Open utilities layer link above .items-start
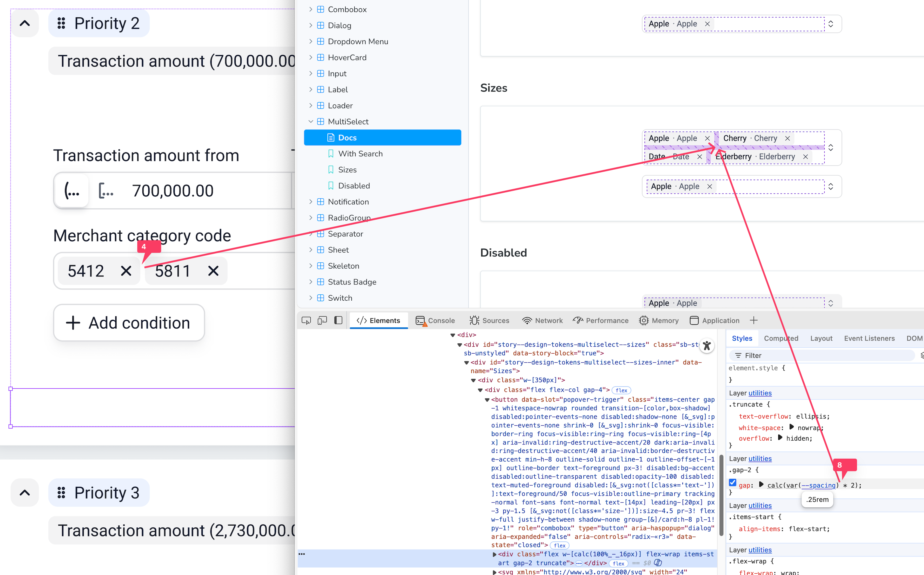 point(760,506)
